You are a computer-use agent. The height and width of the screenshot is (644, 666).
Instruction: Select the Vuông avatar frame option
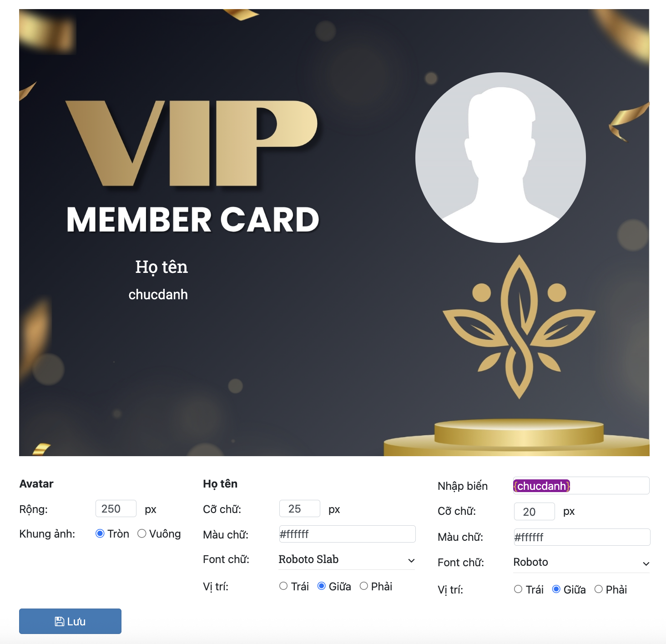pos(142,533)
